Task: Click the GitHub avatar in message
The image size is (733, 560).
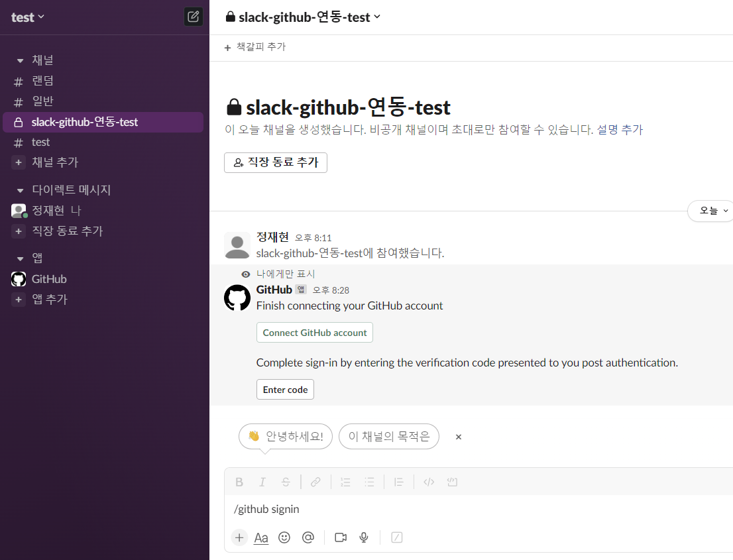Action: click(x=237, y=298)
